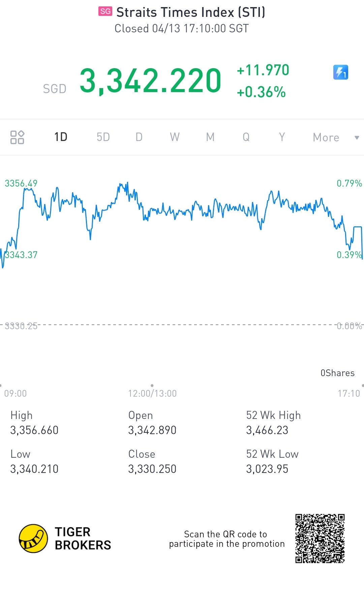Screen dimensions: 364x592
Task: Tap the 3,342.220 index price
Action: click(x=150, y=81)
